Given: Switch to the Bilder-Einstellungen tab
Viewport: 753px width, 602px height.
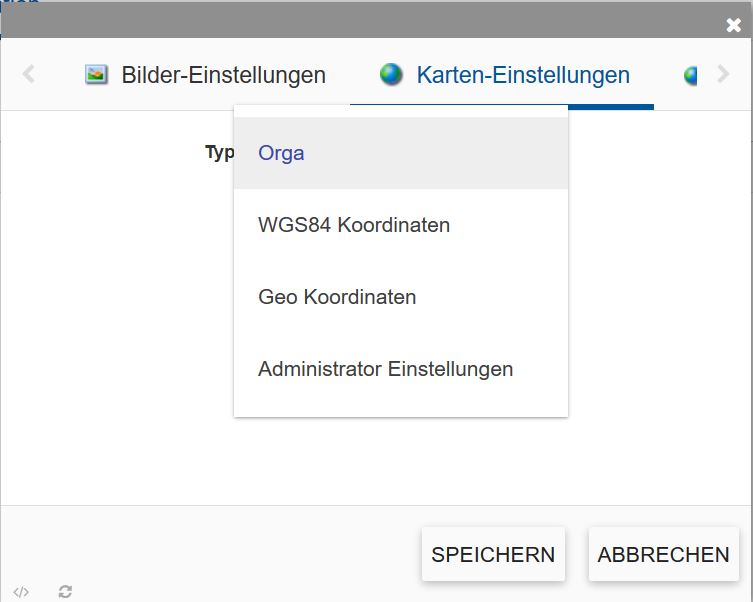Looking at the screenshot, I should tap(223, 74).
